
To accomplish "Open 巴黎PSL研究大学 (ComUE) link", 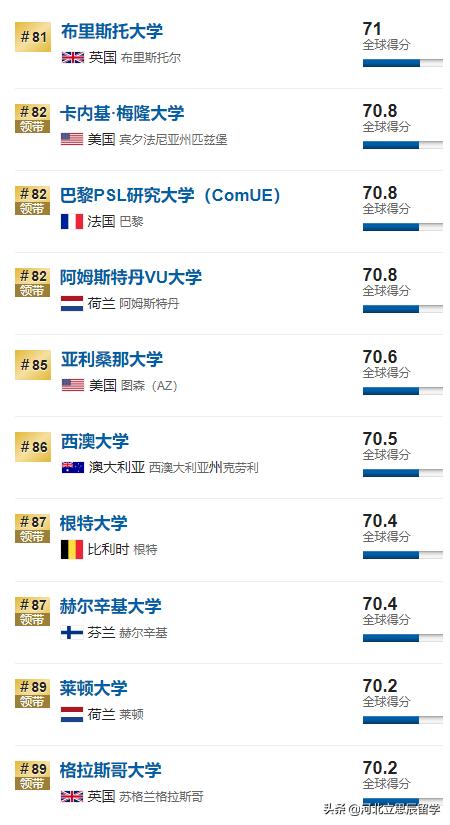I will click(171, 195).
